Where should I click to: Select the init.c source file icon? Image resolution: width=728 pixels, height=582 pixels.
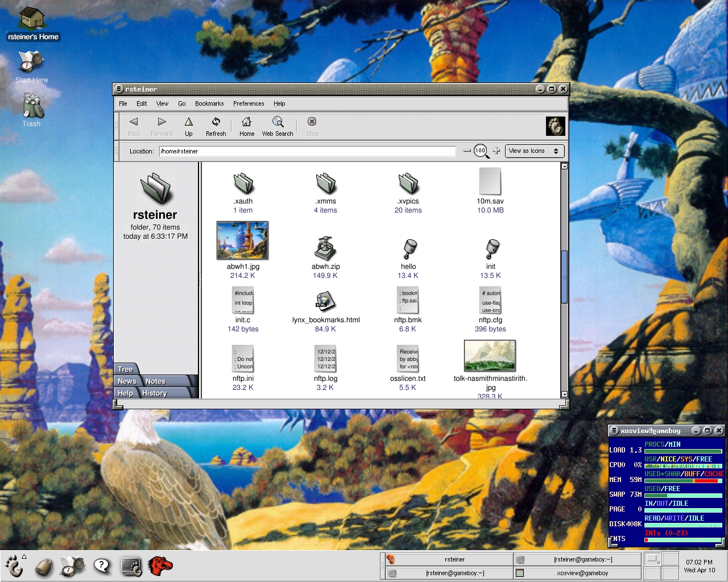[243, 300]
